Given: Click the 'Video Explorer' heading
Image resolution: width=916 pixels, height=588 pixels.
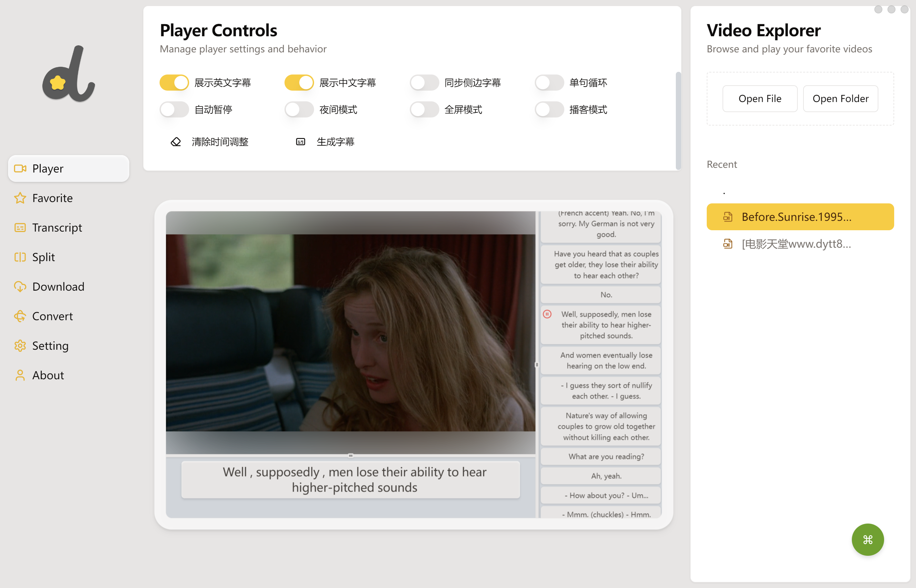Looking at the screenshot, I should tap(763, 30).
